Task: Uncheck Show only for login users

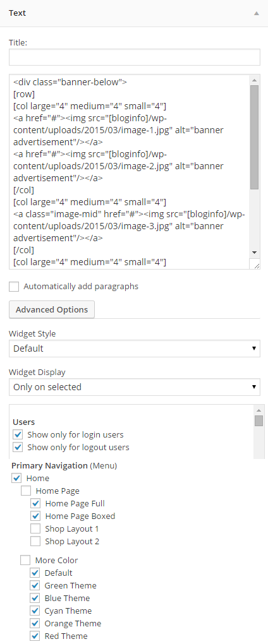Action: pyautogui.click(x=18, y=434)
